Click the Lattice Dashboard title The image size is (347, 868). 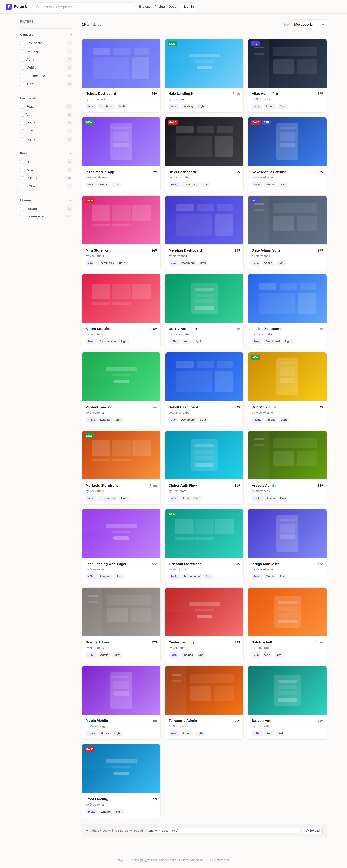[x=266, y=329]
